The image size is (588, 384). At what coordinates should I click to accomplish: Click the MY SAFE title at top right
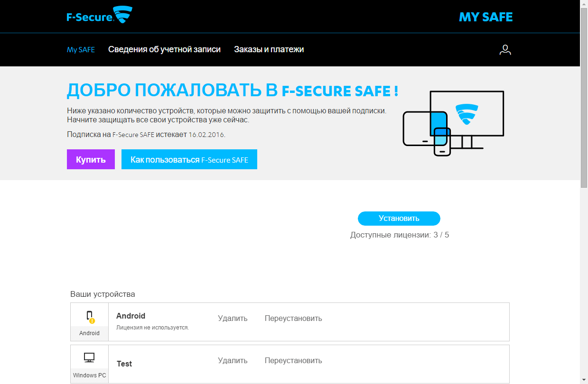[x=485, y=17]
